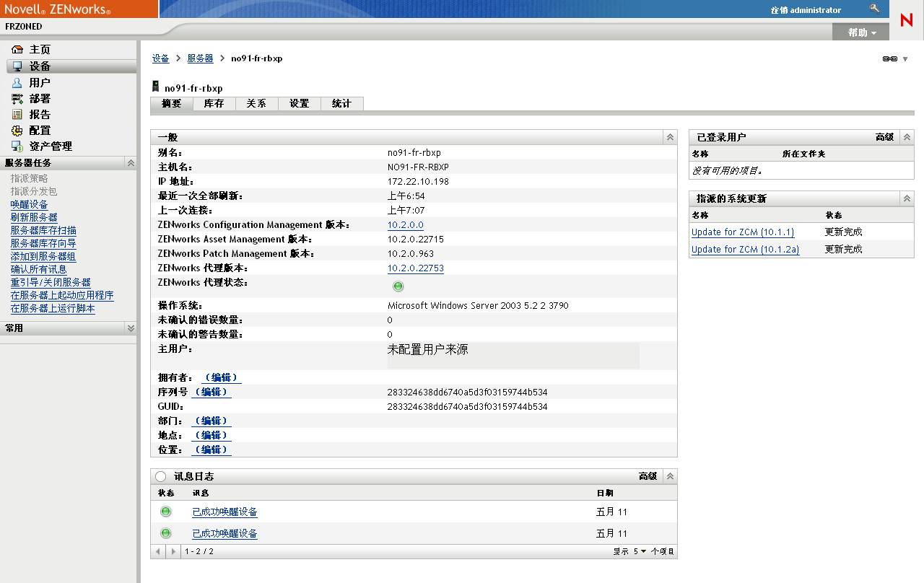Open 报告 in the navigation menu
Viewport: 924px width, 583px height.
(x=40, y=115)
